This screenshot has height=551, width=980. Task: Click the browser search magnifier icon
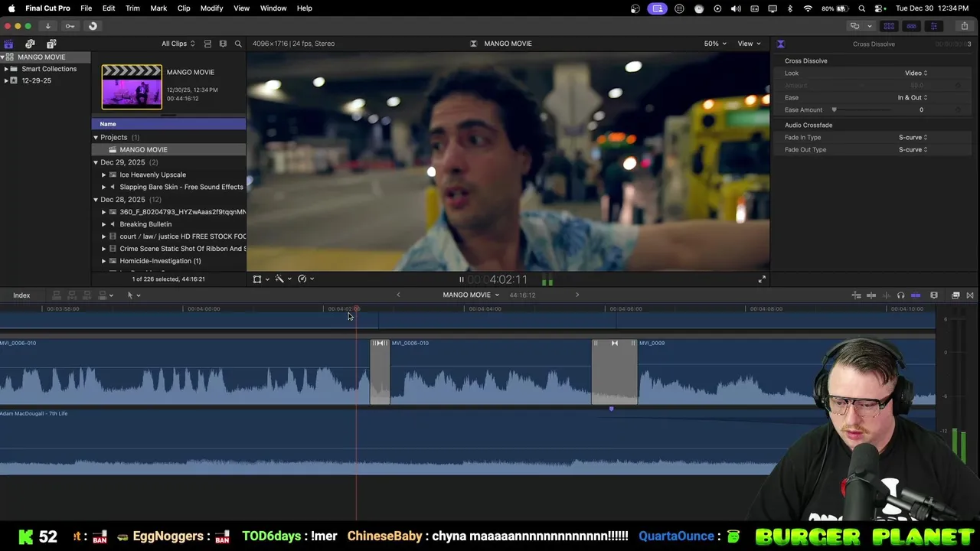[x=238, y=44]
